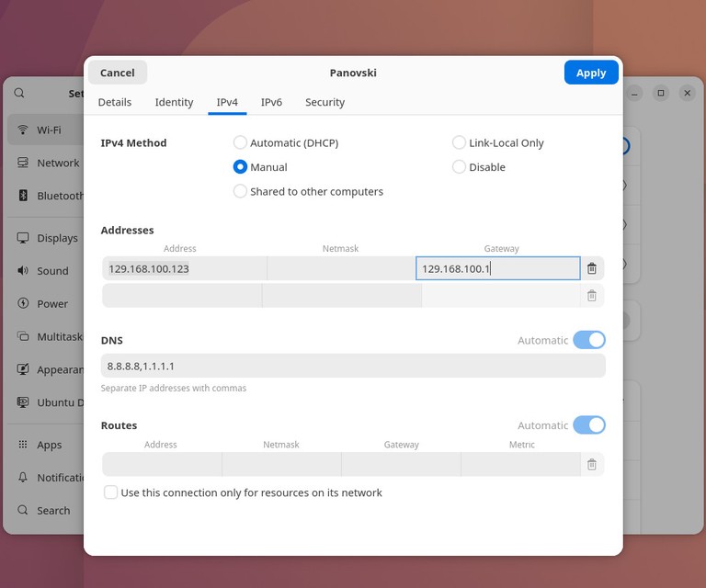Image resolution: width=706 pixels, height=588 pixels.
Task: Open Network panel in Settings sidebar
Action: point(45,163)
